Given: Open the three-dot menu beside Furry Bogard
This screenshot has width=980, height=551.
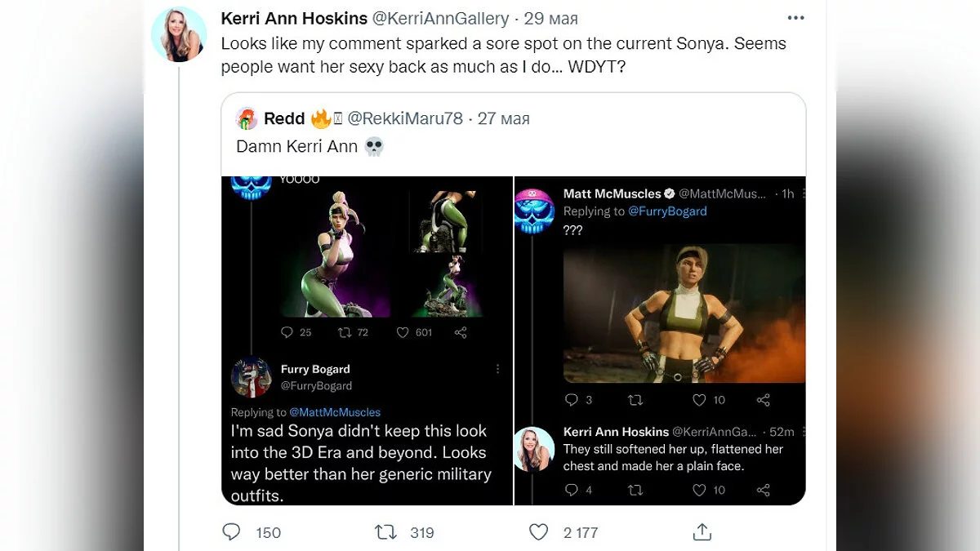Looking at the screenshot, I should 497,370.
